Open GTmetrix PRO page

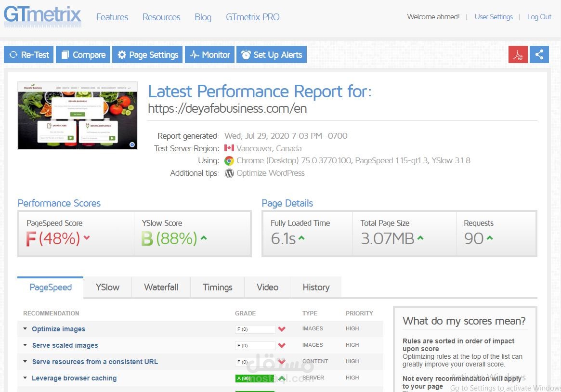pos(253,17)
